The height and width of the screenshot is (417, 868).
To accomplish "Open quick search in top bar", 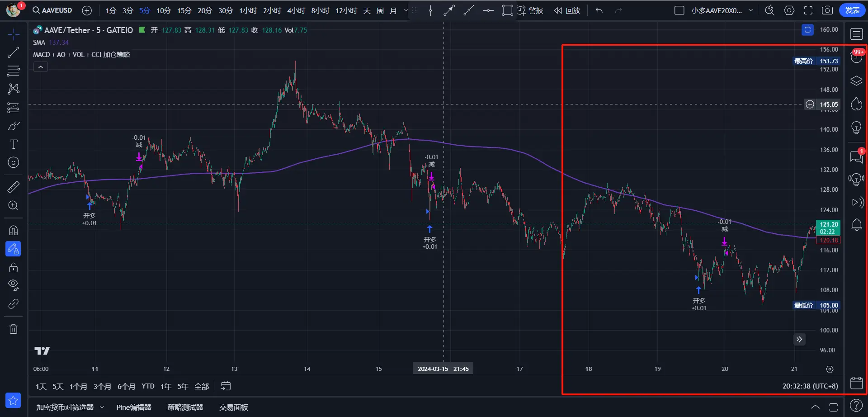I will coord(769,10).
